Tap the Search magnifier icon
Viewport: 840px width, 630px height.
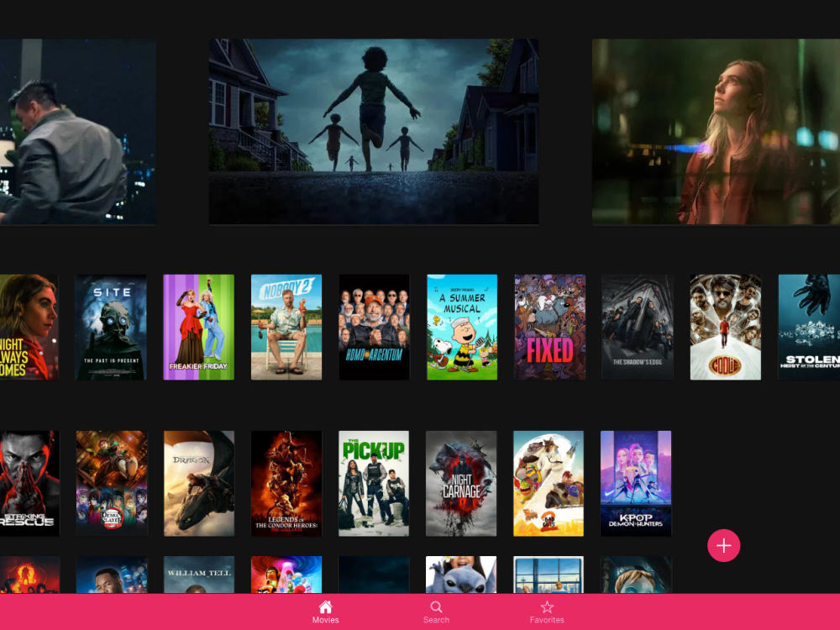[x=436, y=607]
